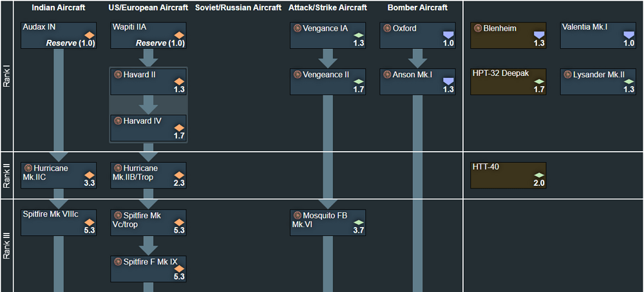644x292 pixels.
Task: Select the Soviet/Russian Aircraft column header
Action: (238, 8)
